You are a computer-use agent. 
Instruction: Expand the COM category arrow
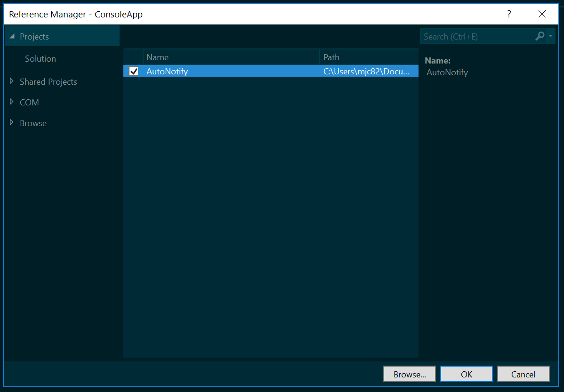11,102
